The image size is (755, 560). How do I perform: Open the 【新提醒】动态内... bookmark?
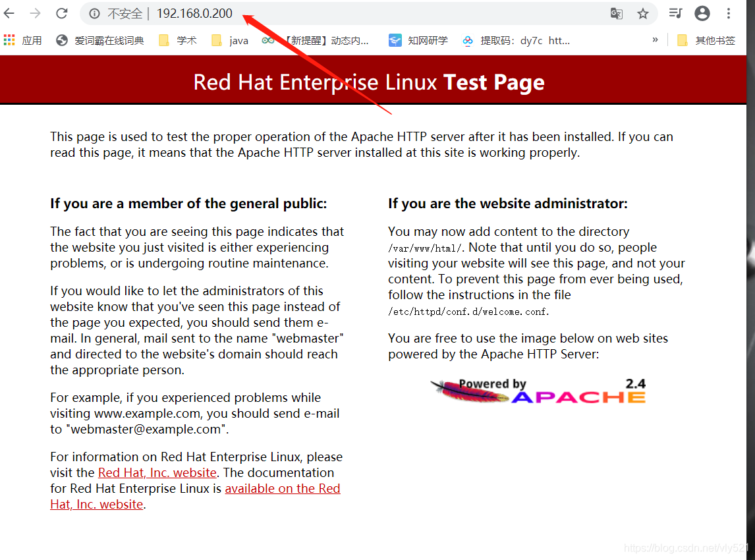316,40
